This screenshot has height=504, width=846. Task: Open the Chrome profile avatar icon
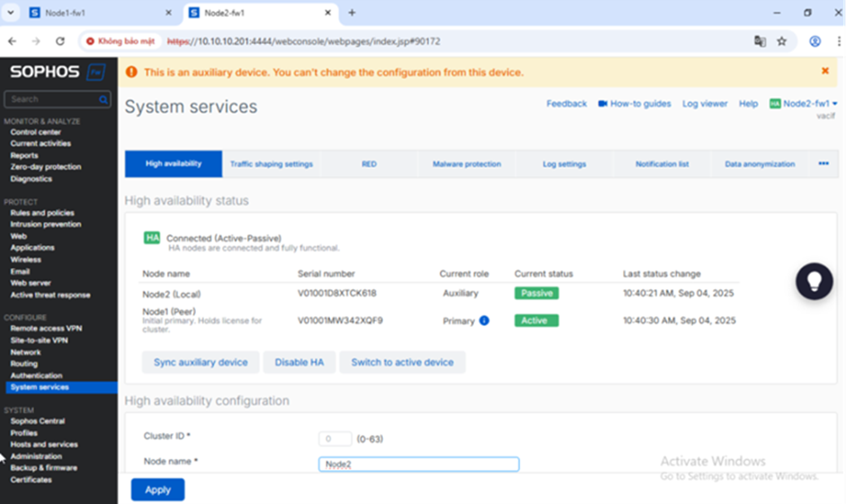815,41
